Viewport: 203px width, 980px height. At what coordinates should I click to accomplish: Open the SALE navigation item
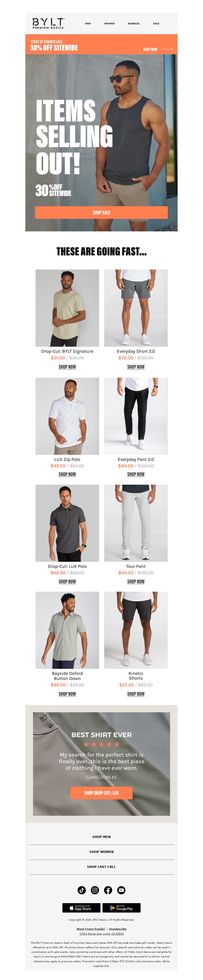(156, 24)
